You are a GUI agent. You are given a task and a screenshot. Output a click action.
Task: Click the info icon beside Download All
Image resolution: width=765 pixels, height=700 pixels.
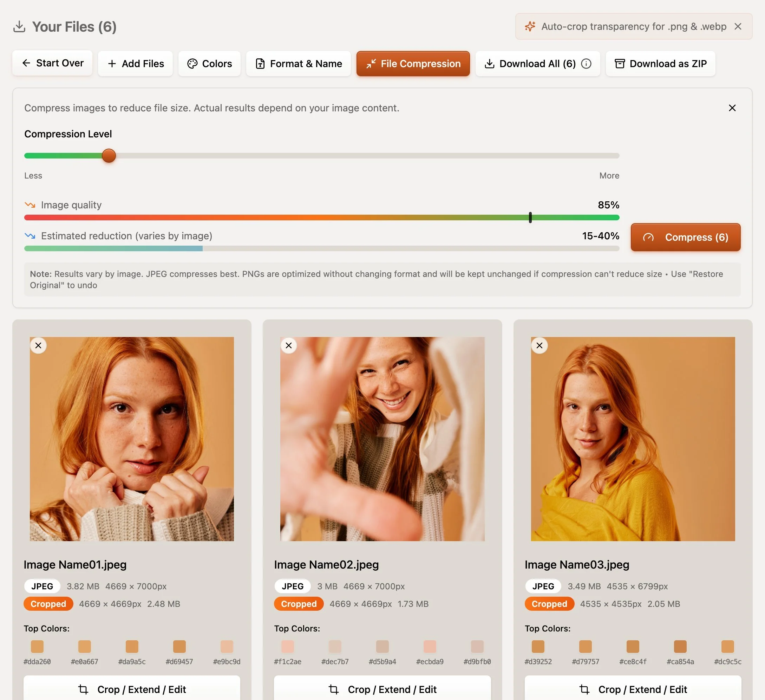pyautogui.click(x=586, y=63)
